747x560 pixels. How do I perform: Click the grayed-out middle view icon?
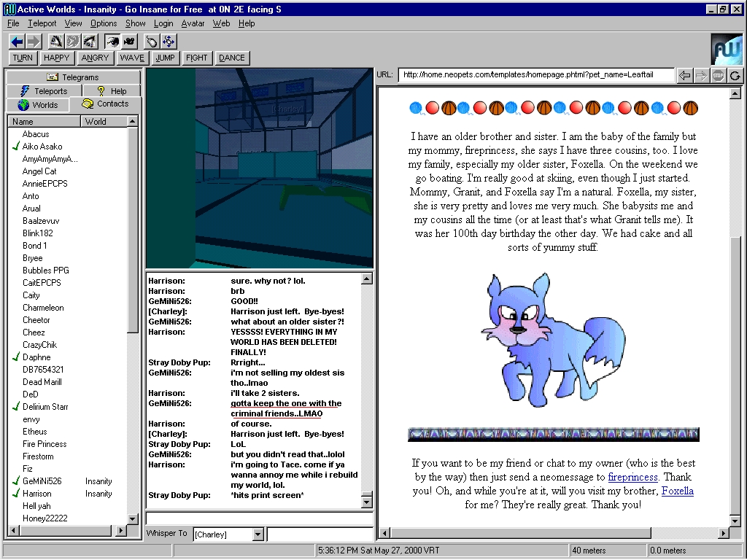(x=73, y=42)
